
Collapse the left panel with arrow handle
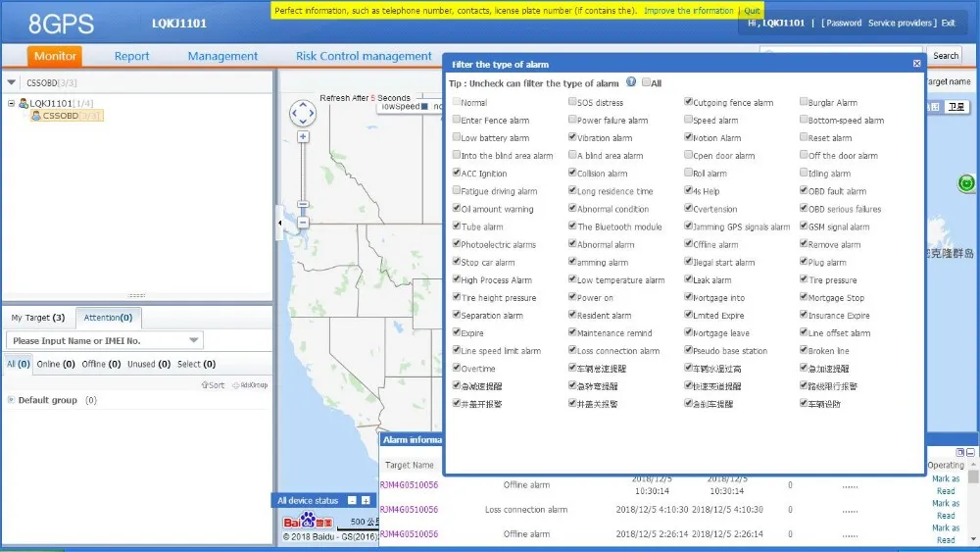coord(279,223)
